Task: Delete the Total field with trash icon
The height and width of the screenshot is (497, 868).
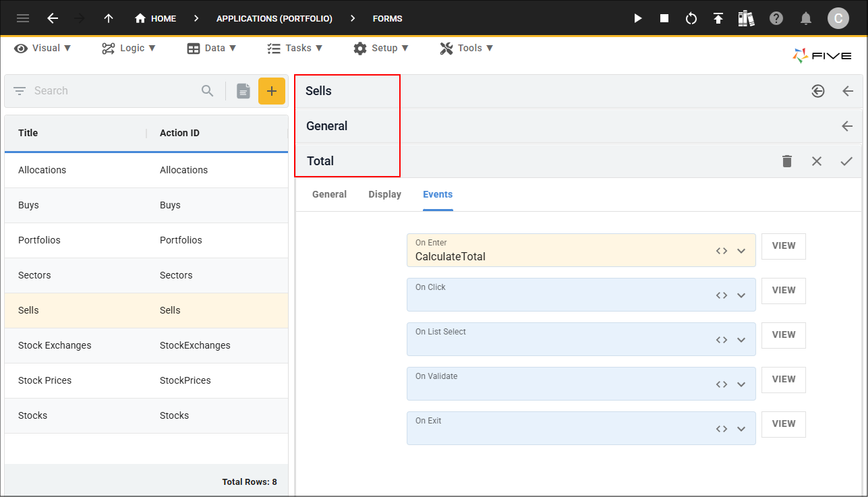Action: point(787,161)
